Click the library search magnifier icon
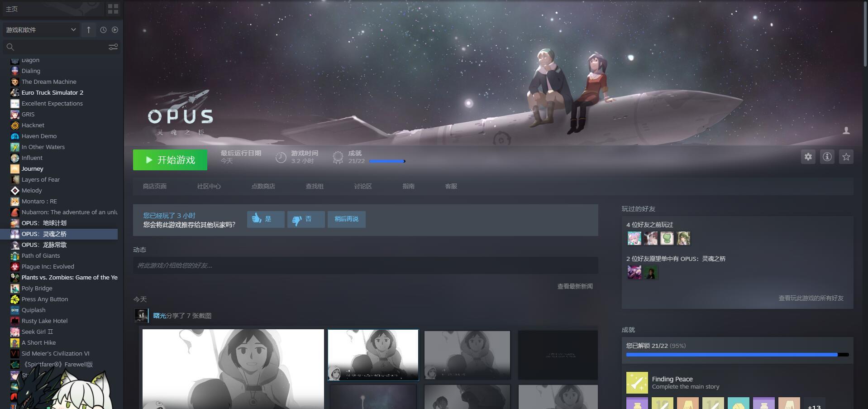 click(10, 47)
